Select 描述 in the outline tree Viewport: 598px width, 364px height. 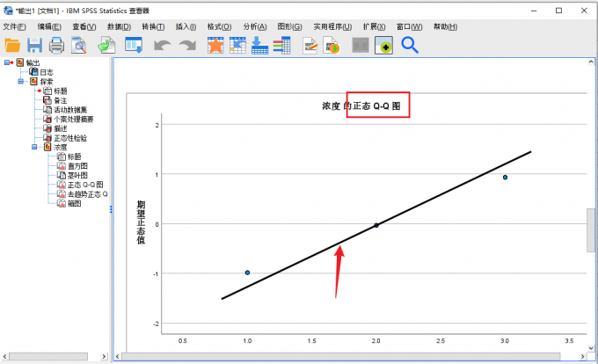(61, 128)
